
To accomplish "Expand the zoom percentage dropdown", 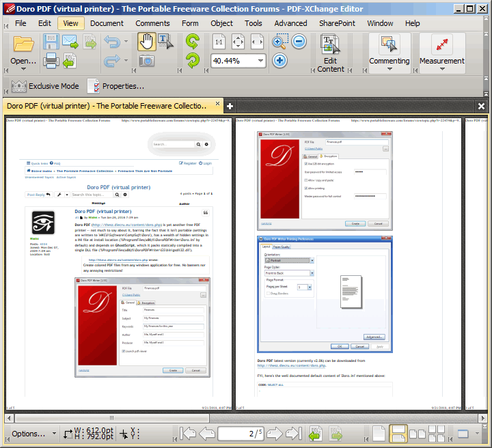I will tap(260, 61).
